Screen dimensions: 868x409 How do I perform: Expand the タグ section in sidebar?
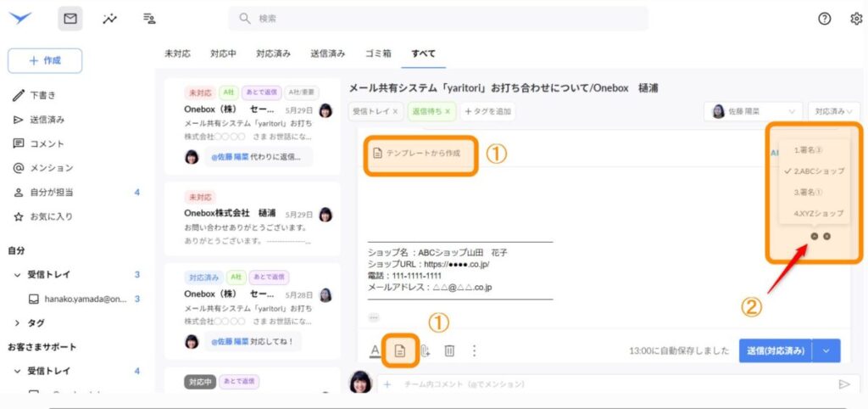pyautogui.click(x=18, y=322)
